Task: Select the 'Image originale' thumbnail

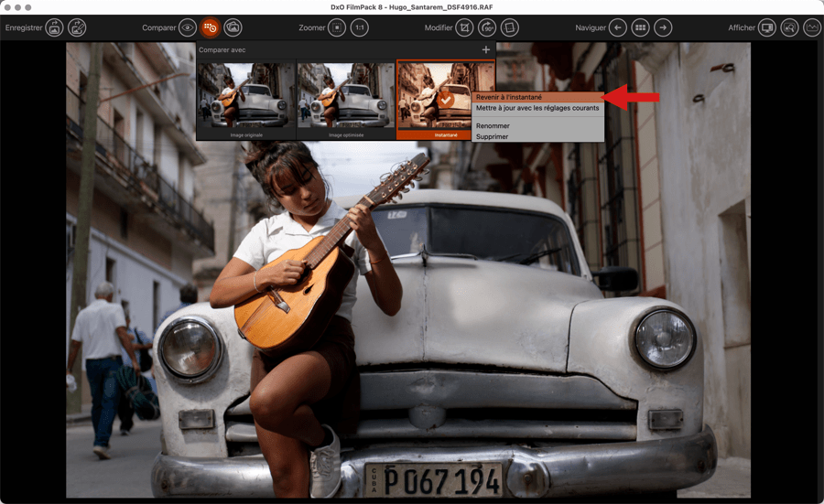Action: click(245, 99)
